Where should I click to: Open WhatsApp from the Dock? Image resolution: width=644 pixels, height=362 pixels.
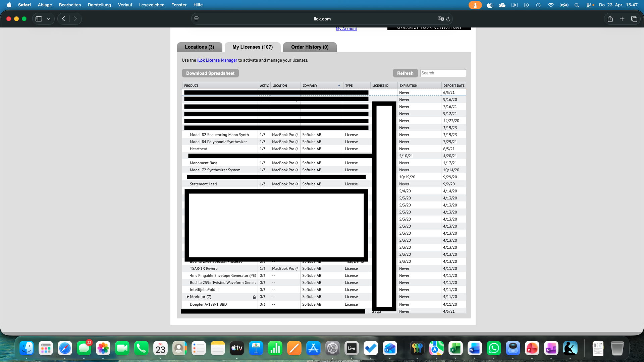coord(494,349)
